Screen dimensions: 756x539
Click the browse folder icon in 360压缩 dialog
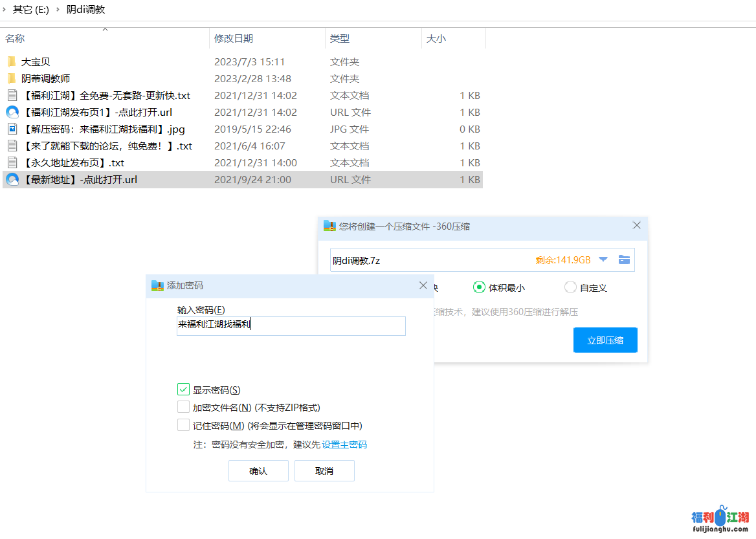624,260
